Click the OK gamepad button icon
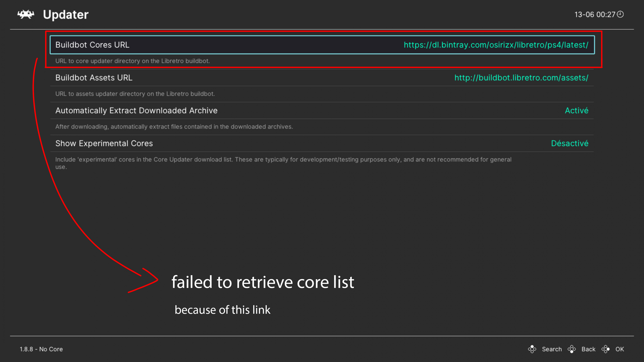 coord(606,349)
